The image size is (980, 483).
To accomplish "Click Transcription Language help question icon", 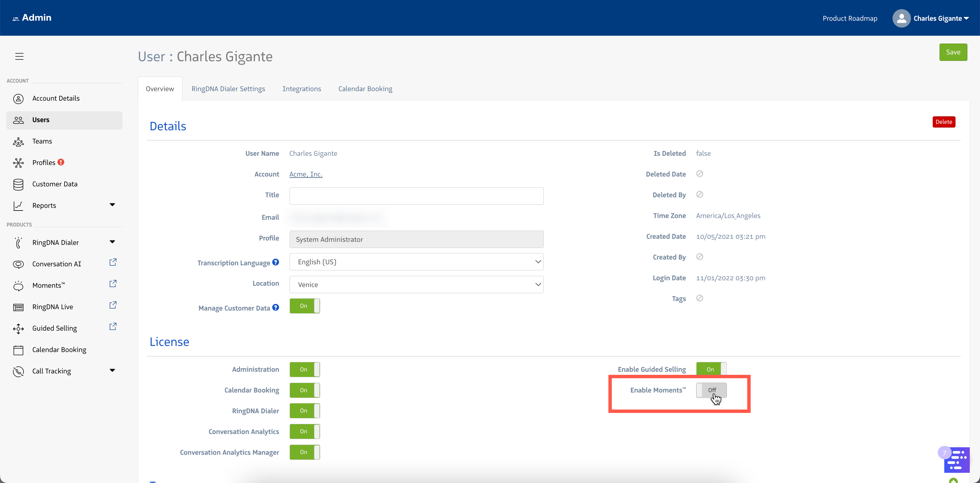I will click(x=276, y=262).
